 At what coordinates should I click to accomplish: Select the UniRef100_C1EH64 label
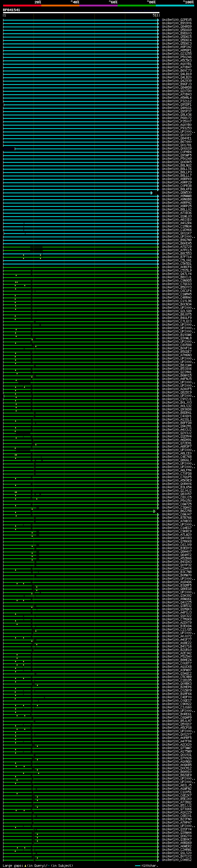[x=177, y=230]
